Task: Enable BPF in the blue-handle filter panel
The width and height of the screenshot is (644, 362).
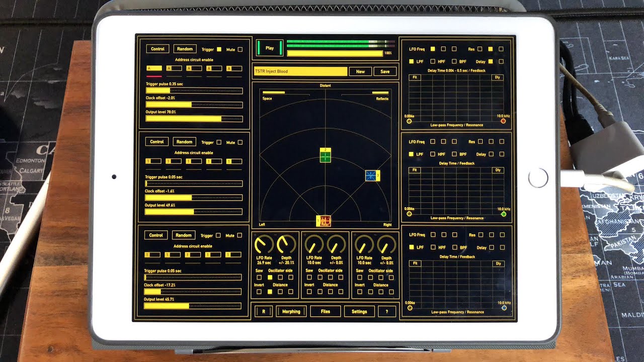Action: click(454, 247)
